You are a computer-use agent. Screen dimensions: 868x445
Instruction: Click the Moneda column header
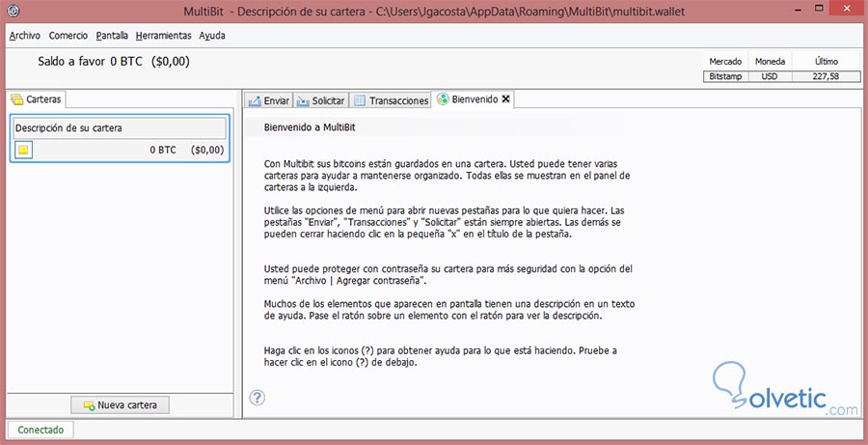click(770, 62)
